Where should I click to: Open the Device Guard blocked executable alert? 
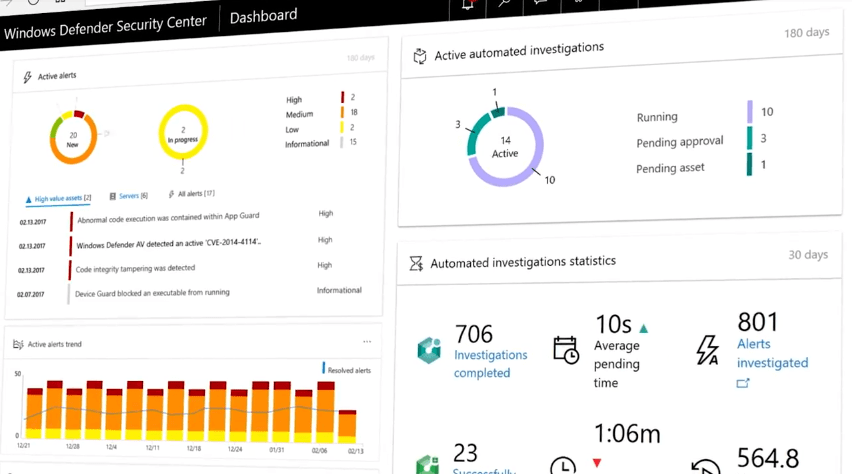(x=152, y=293)
